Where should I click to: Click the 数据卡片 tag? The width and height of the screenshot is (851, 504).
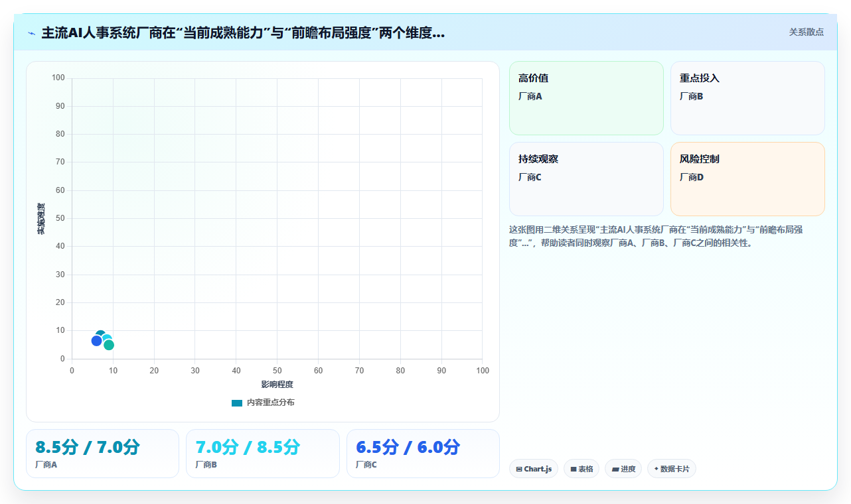pos(671,469)
